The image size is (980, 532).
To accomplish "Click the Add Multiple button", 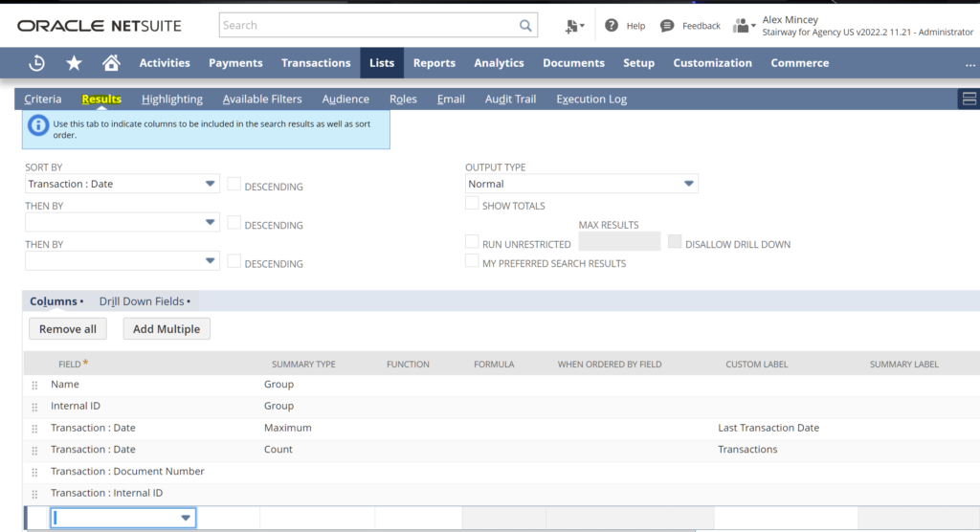I will [167, 329].
